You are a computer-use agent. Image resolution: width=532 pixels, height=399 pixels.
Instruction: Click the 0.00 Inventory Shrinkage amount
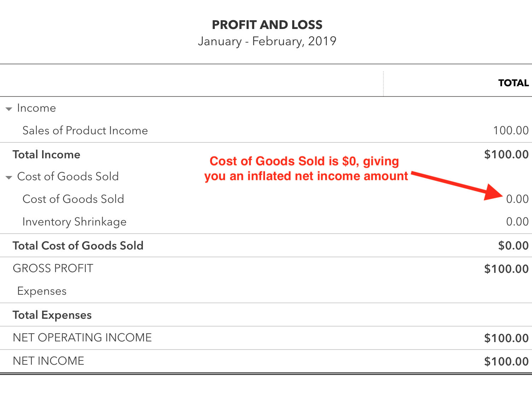tap(517, 222)
